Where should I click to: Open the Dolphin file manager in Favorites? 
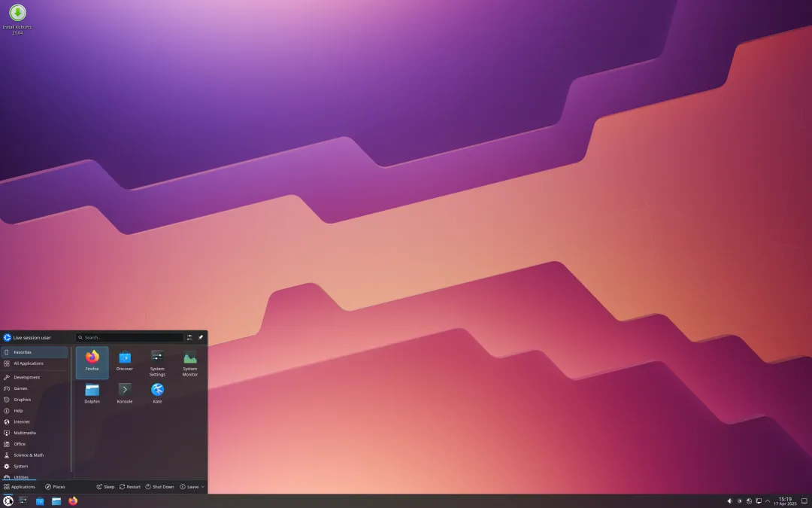(x=92, y=394)
